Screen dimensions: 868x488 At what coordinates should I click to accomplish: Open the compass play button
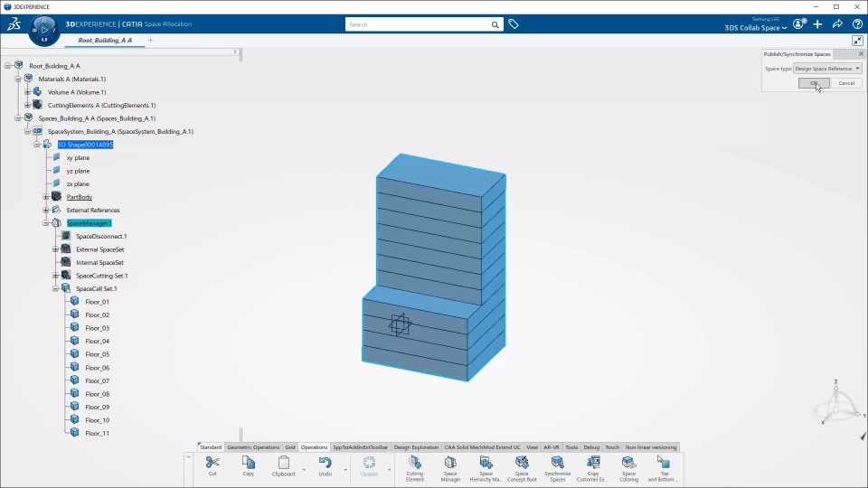tap(44, 30)
